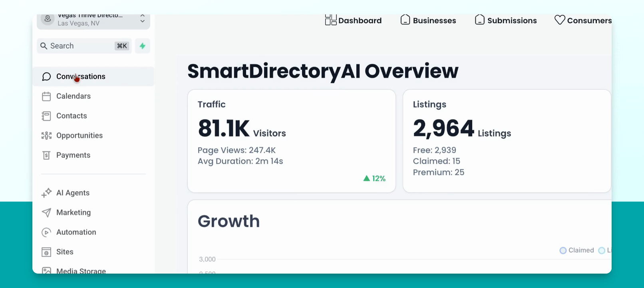This screenshot has height=288, width=644.
Task: Click the Growth chart heading
Action: [x=229, y=221]
